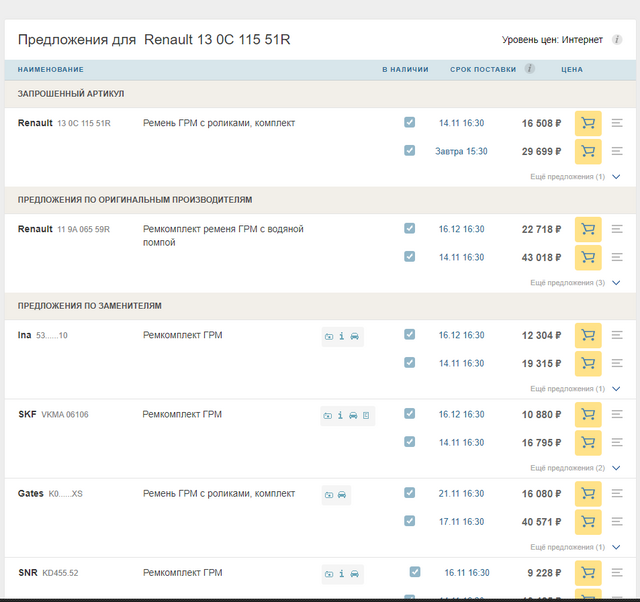
Task: Open Gates K0......XS part link
Action: [x=50, y=494]
